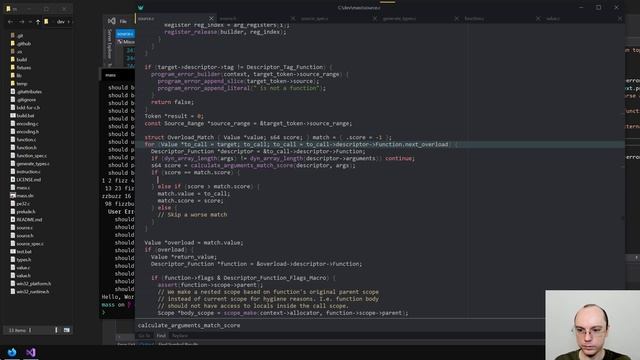
Task: Select the README.md file icon
Action: [x=13, y=220]
